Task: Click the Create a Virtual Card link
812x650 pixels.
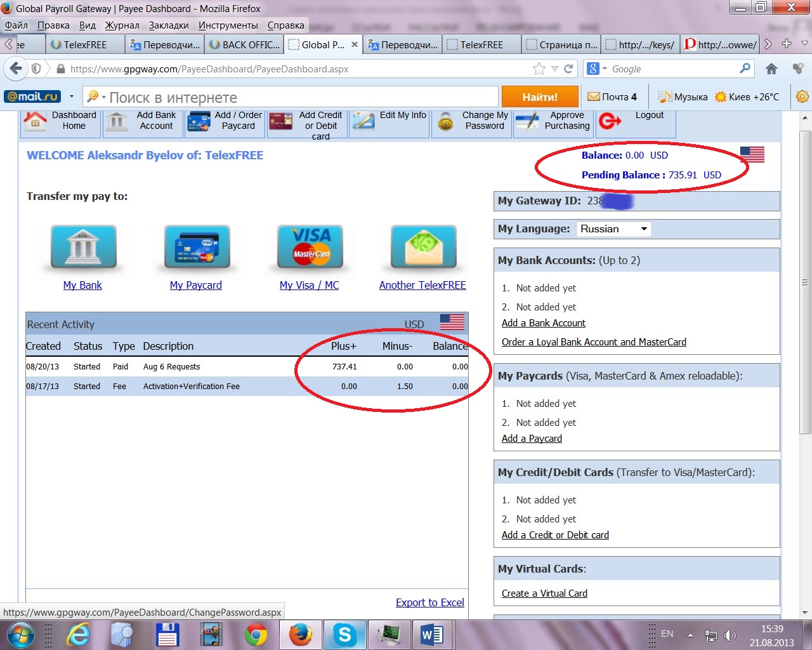Action: coord(544,594)
